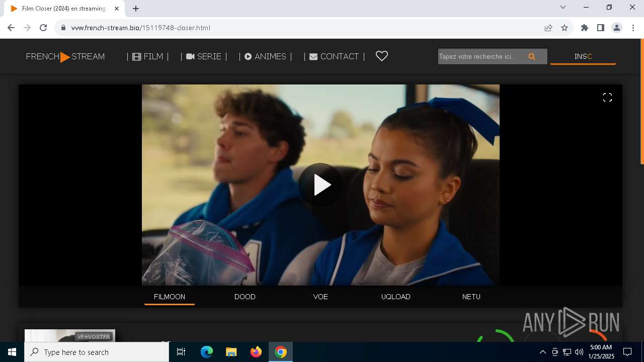Open the Windows notification center
644x362 pixels.
[627, 352]
